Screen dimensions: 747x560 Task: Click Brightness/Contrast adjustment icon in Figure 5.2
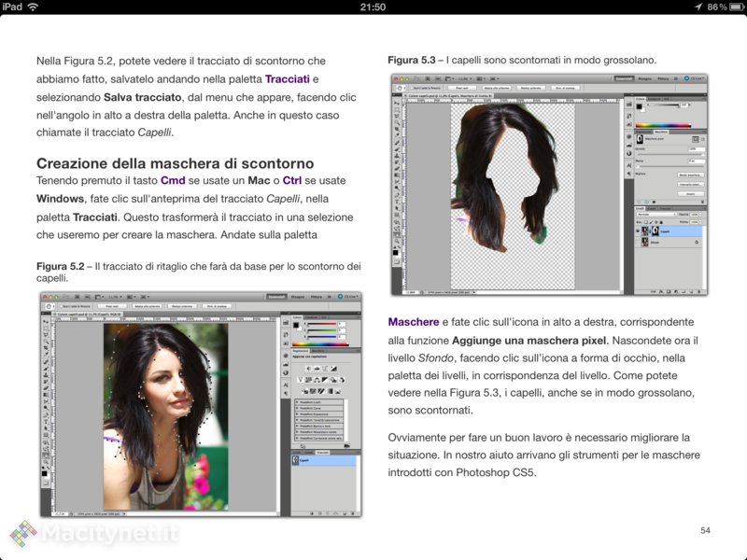[308, 369]
